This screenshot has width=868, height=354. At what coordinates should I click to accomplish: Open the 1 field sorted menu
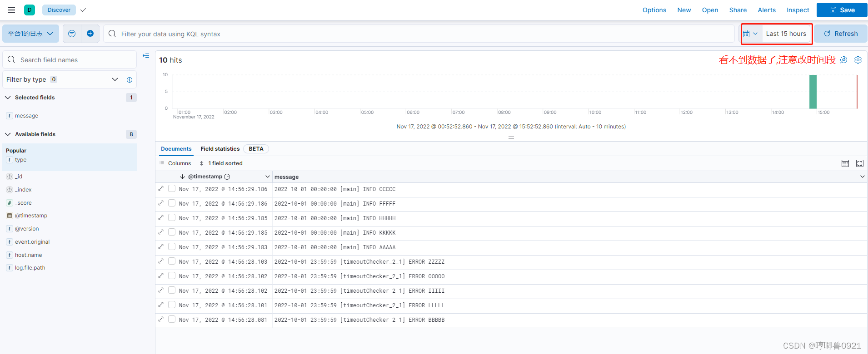(221, 163)
